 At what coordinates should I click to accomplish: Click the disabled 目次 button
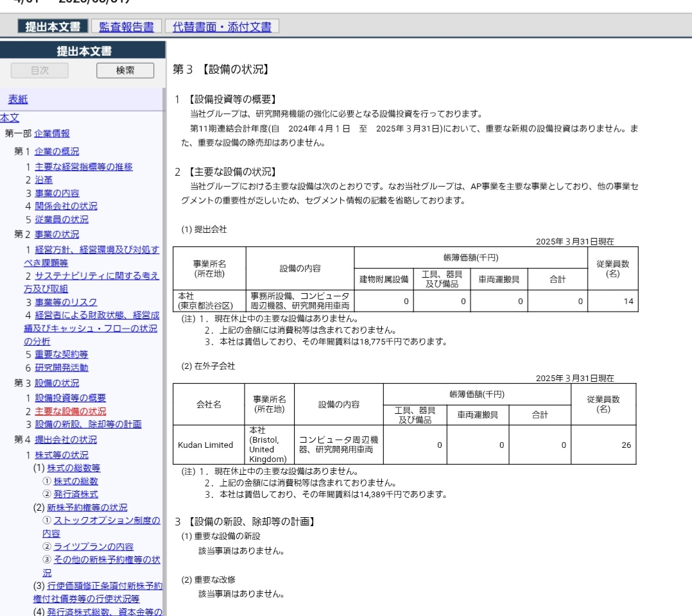pos(40,70)
